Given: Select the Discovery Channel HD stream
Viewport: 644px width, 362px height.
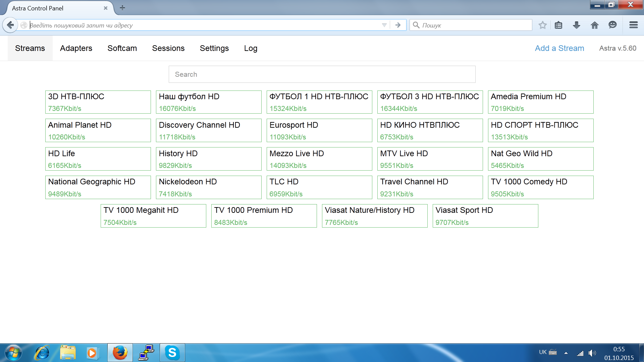Looking at the screenshot, I should pyautogui.click(x=209, y=130).
